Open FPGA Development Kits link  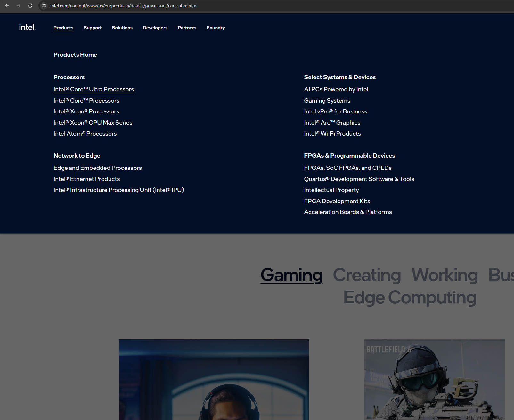[x=337, y=201]
